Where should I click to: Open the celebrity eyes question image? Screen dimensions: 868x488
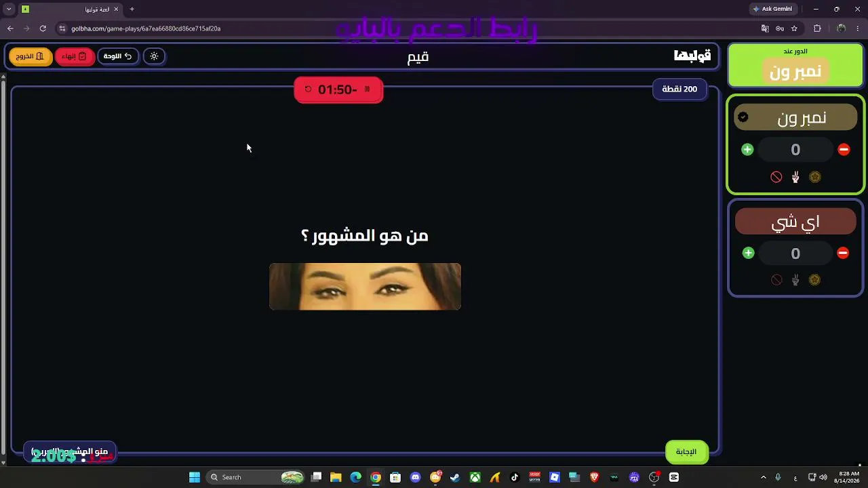pos(365,287)
